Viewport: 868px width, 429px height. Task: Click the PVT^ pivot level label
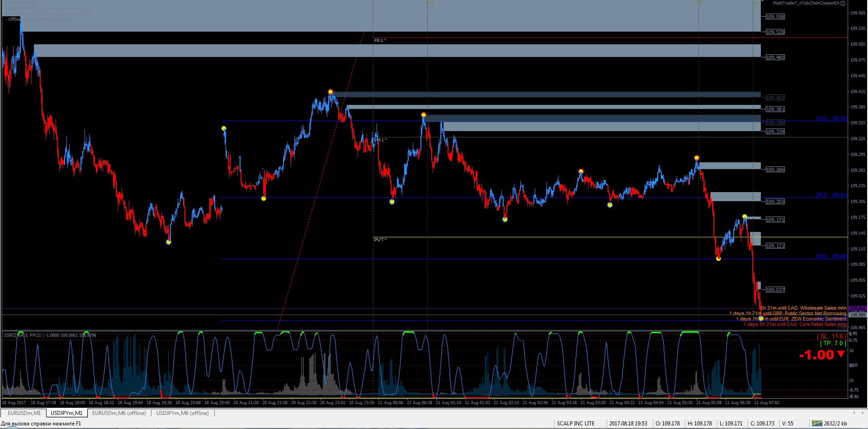click(380, 240)
